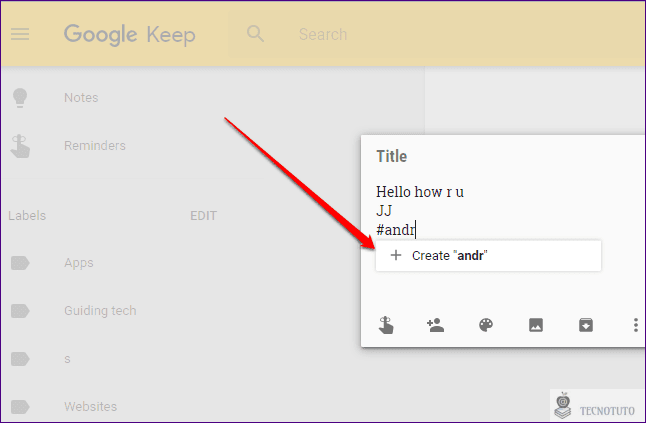Click the tag icon beside label s
Image resolution: width=646 pixels, height=423 pixels.
coord(20,359)
